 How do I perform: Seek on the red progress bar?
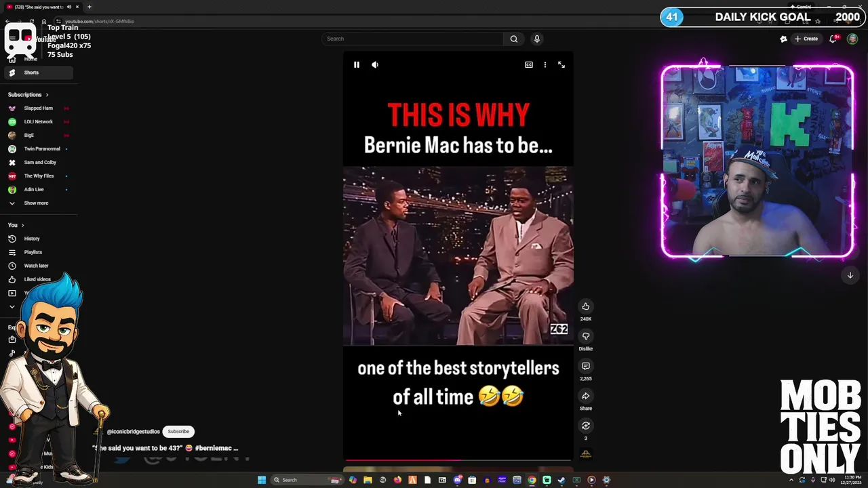458,460
